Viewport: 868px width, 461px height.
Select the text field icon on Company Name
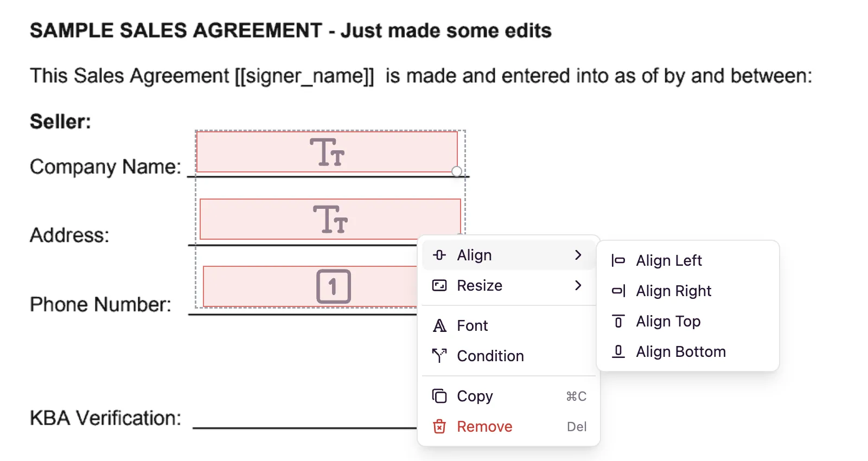point(327,152)
